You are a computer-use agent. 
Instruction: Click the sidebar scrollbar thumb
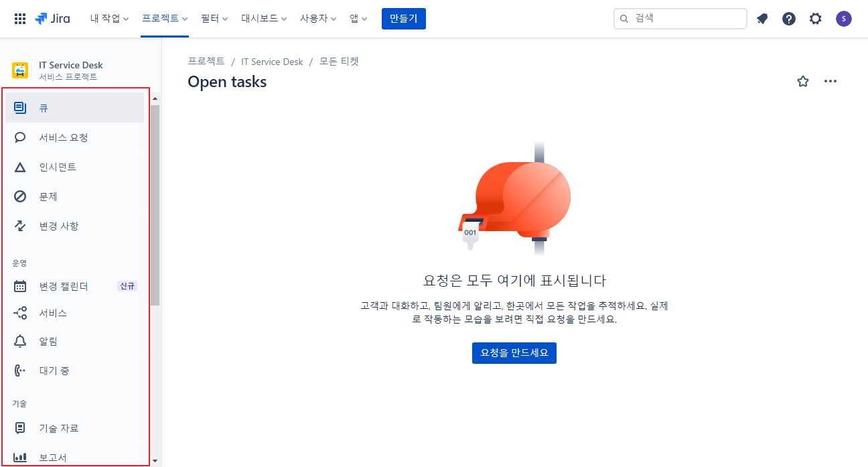pos(155,205)
